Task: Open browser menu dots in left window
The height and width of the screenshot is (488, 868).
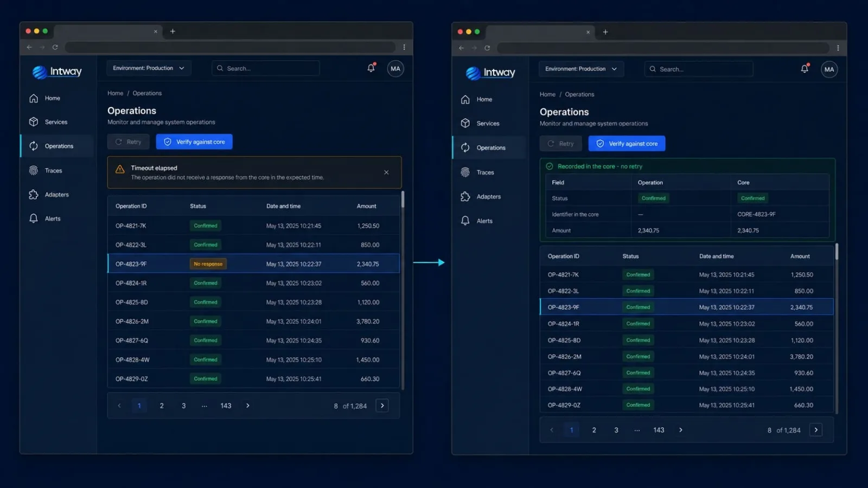Action: tap(404, 47)
